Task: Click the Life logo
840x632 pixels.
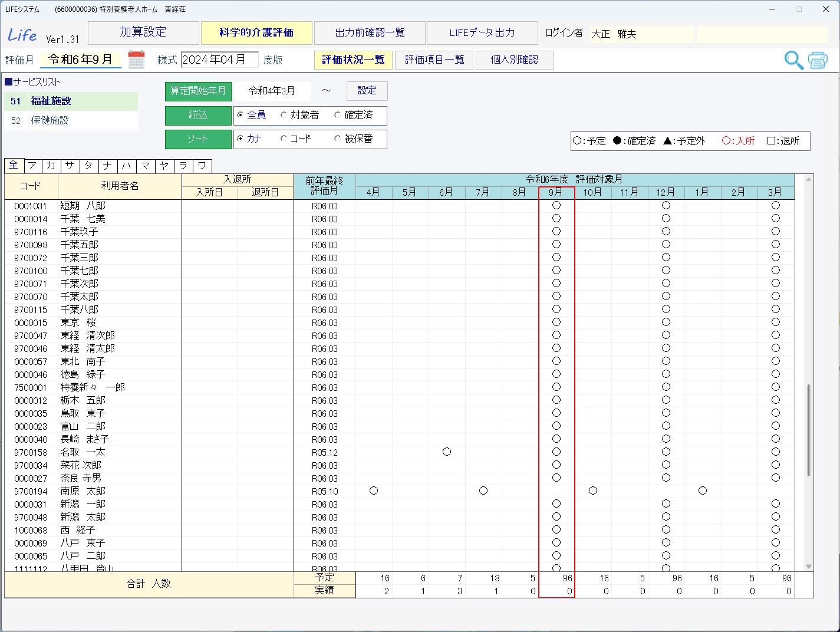Action: tap(22, 35)
